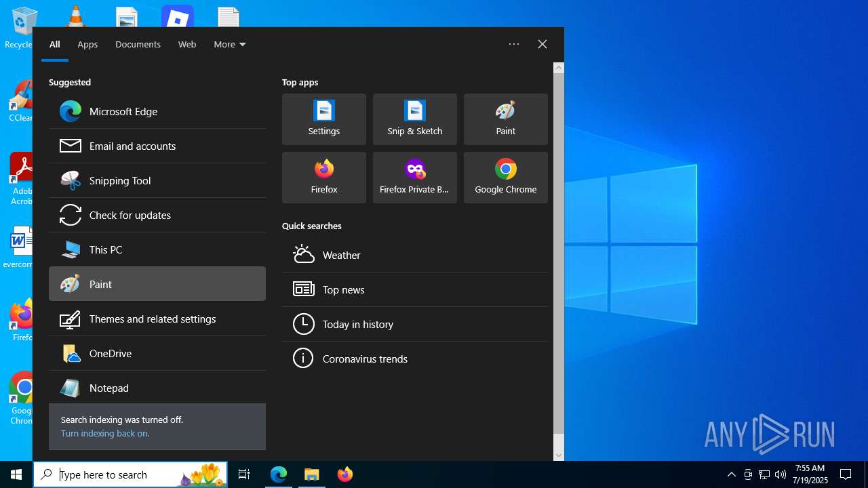The image size is (868, 488).
Task: Switch to the Web search tab
Action: tap(187, 44)
